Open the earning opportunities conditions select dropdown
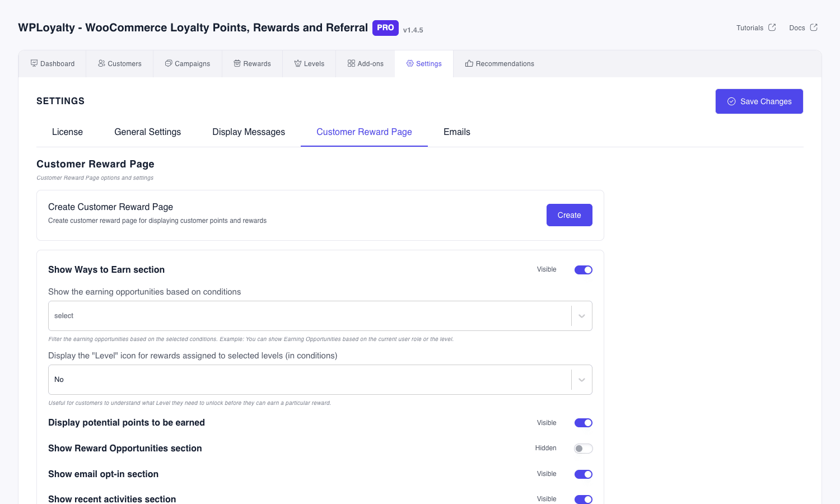Image resolution: width=840 pixels, height=504 pixels. (x=320, y=316)
